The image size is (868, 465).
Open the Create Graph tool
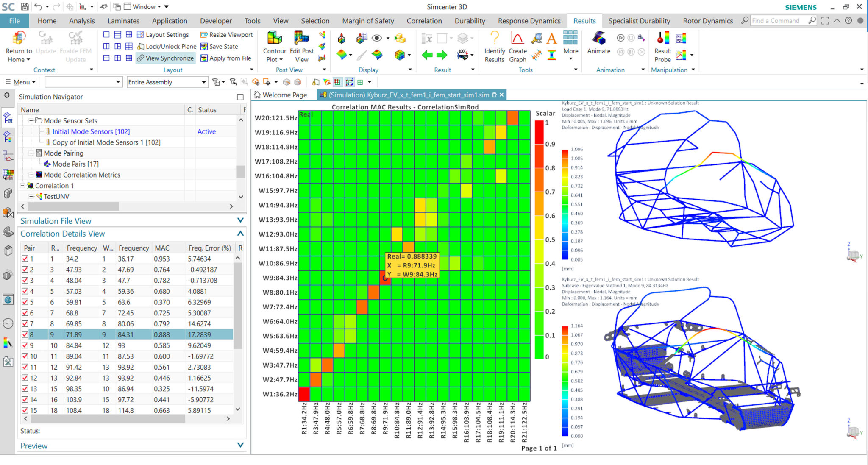point(517,47)
